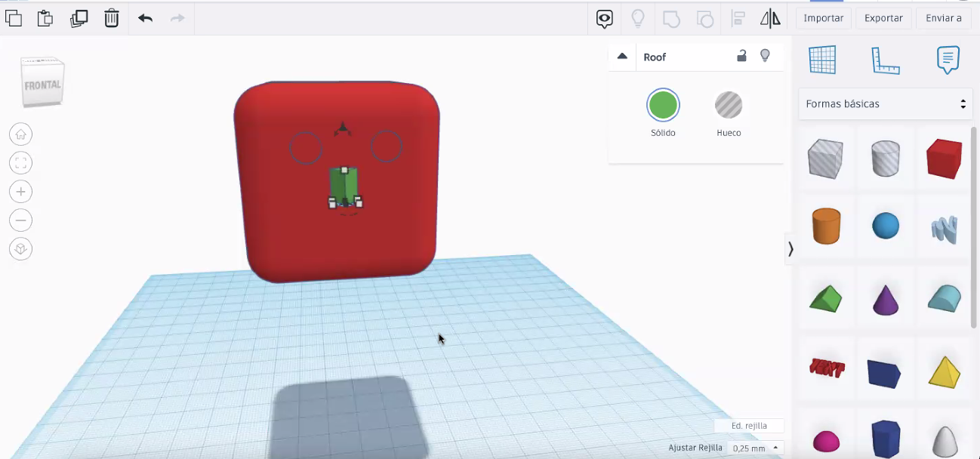This screenshot has height=459, width=980.
Task: Hide the Roof shape with lightbulb
Action: pyautogui.click(x=765, y=56)
